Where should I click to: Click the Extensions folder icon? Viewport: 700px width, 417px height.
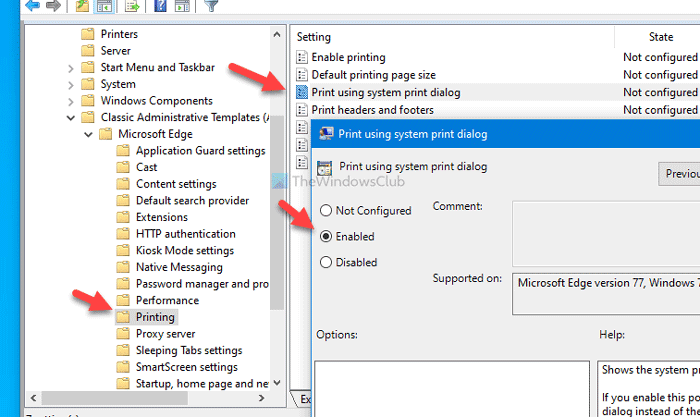point(123,217)
